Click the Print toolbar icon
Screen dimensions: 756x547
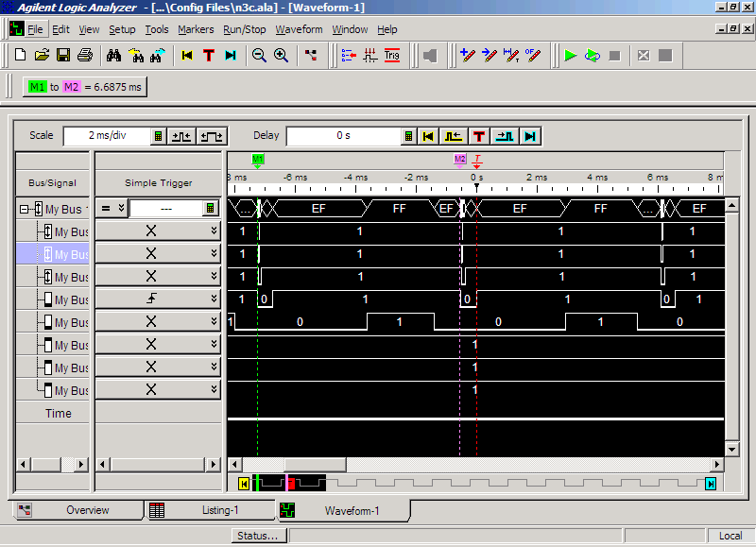[85, 56]
